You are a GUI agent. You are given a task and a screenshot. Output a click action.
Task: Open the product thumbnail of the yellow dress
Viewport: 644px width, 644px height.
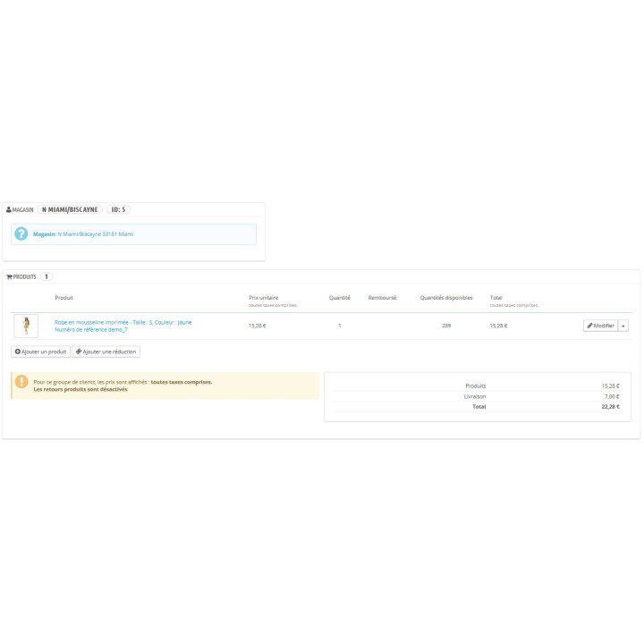coord(26,326)
